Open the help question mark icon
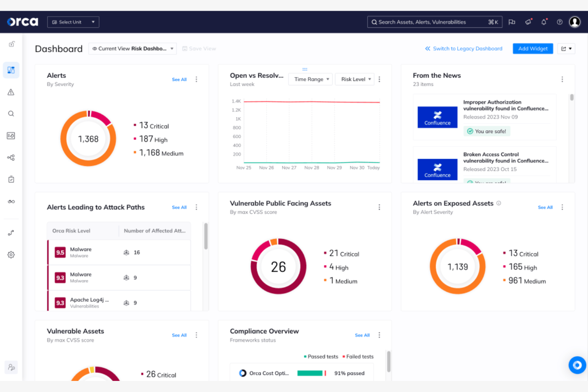 coord(559,22)
